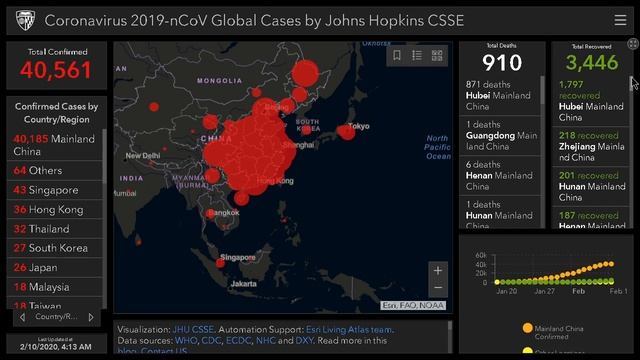Select the 1 deaths Guangdong entry
The image size is (640, 360).
click(500, 136)
